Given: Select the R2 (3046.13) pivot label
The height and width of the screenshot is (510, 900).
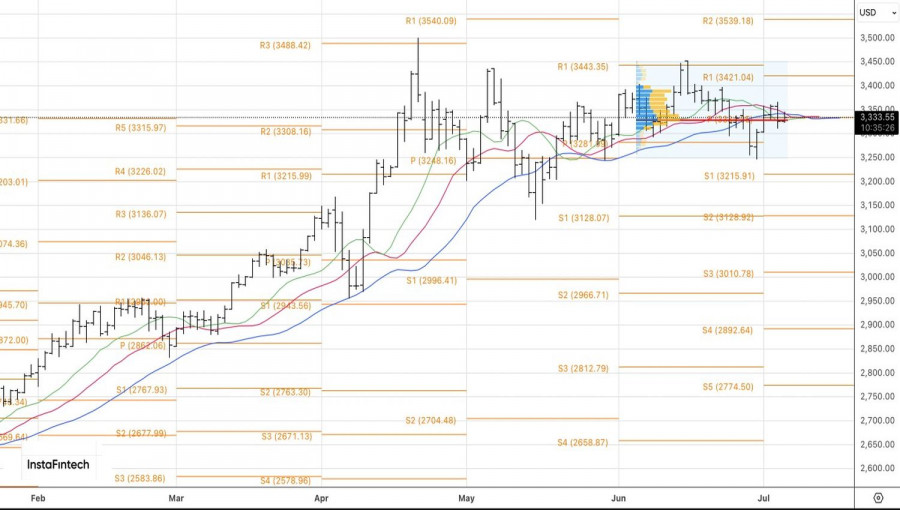Looking at the screenshot, I should (141, 257).
